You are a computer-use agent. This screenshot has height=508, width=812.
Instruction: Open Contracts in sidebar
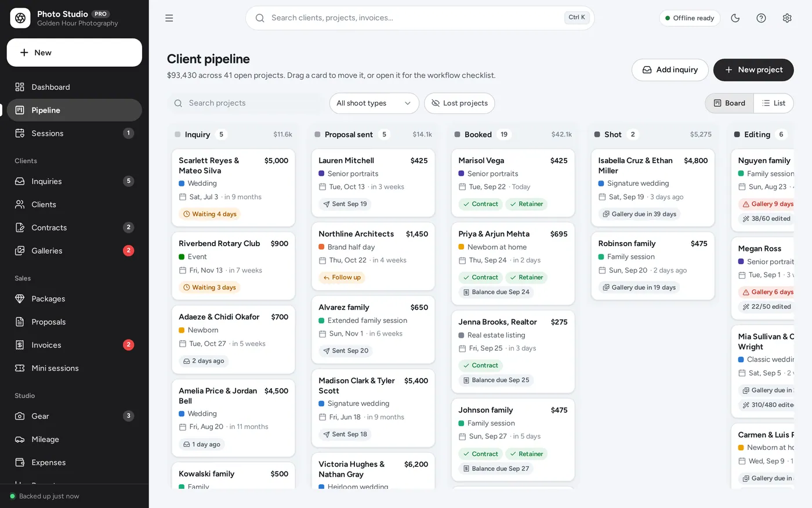click(x=74, y=228)
